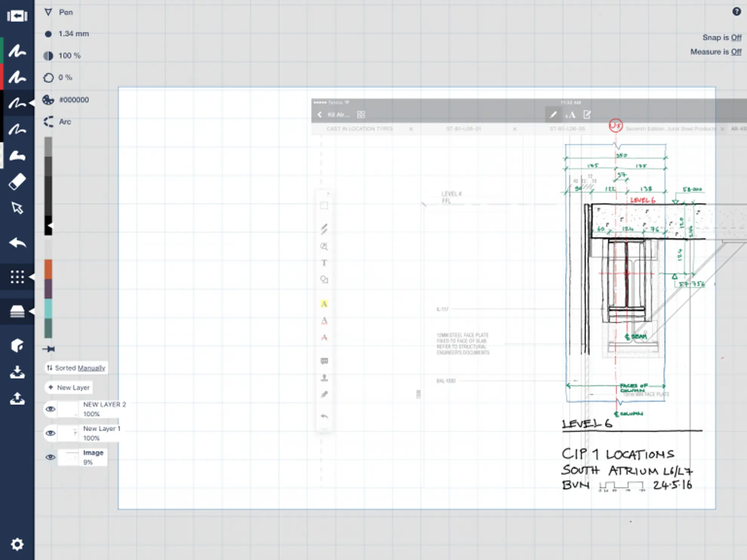Pick the top medium-gray swatch in color strip
Viewport: 747px width, 560px height.
point(48,147)
